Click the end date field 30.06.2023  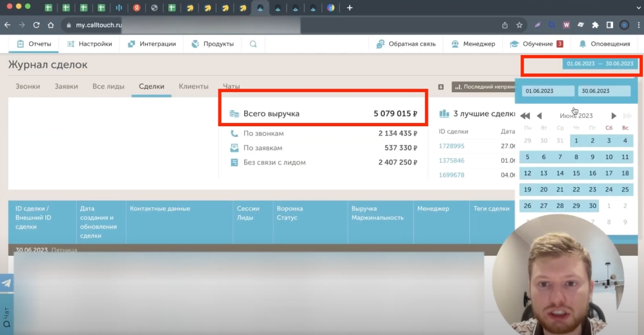[x=604, y=91]
